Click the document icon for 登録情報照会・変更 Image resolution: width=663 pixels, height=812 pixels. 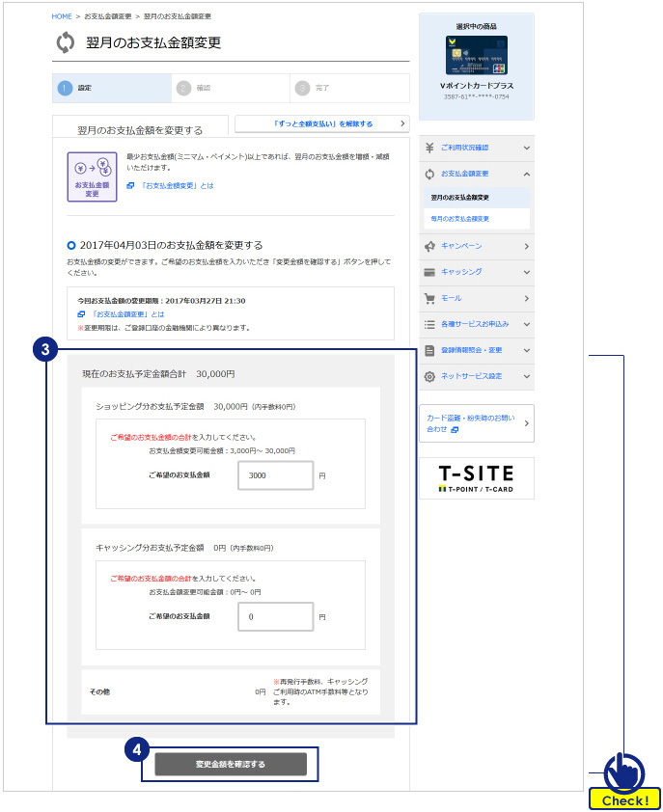(429, 350)
